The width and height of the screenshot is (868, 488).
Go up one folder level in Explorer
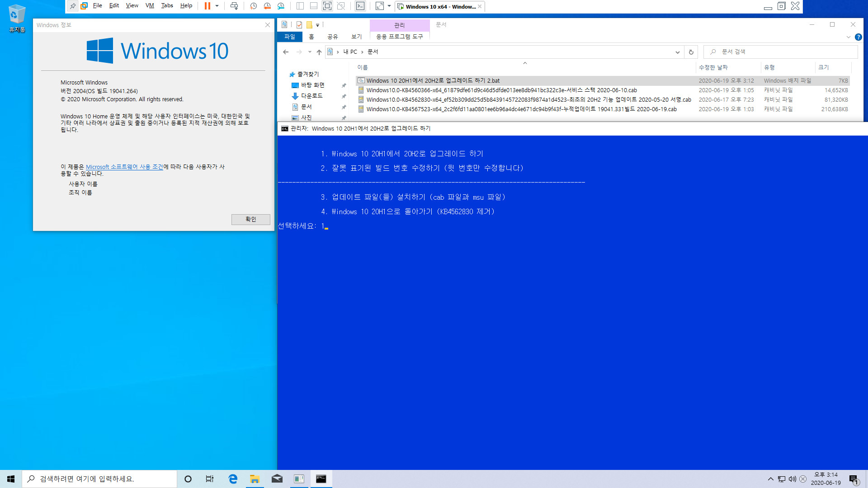pos(319,52)
